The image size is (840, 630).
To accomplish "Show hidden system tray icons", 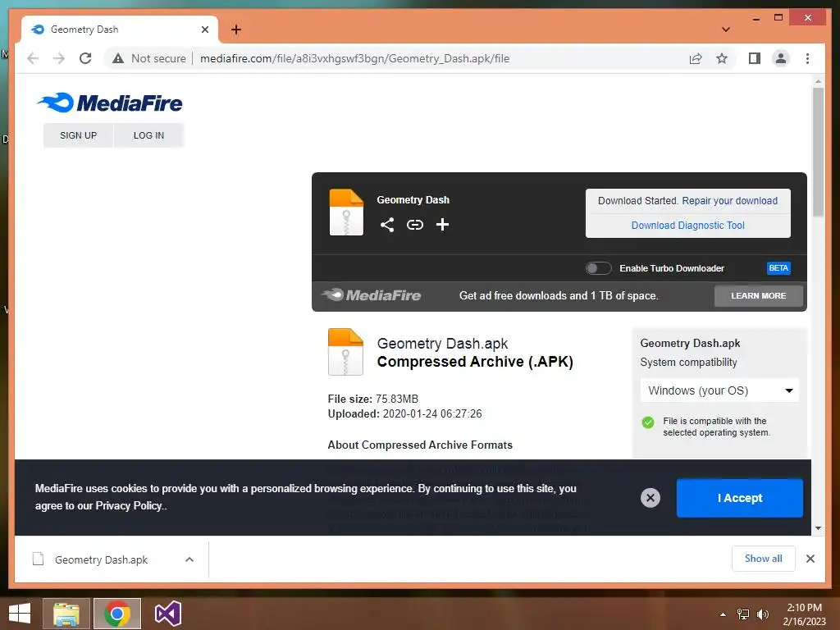I will tap(724, 614).
